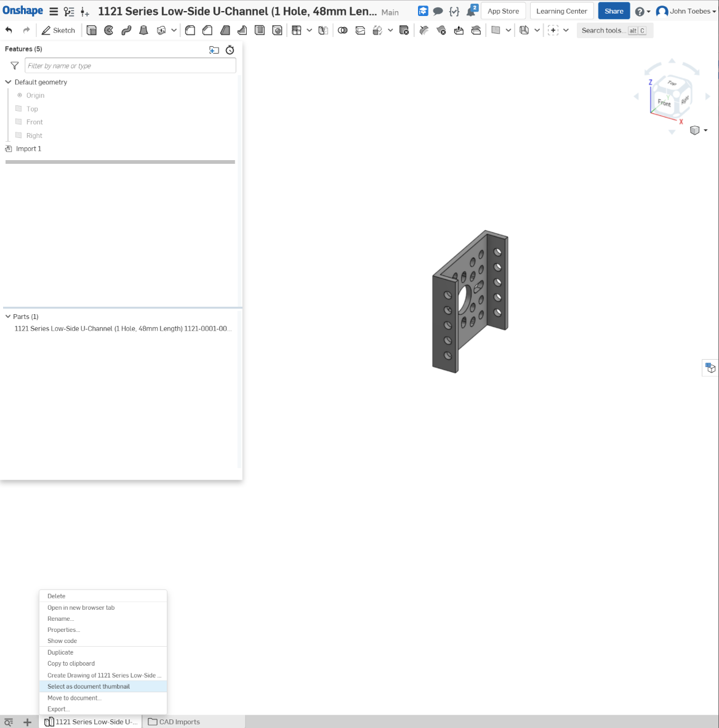Choose 'Select as document thumbnail' in context menu
The image size is (719, 728).
pos(103,686)
